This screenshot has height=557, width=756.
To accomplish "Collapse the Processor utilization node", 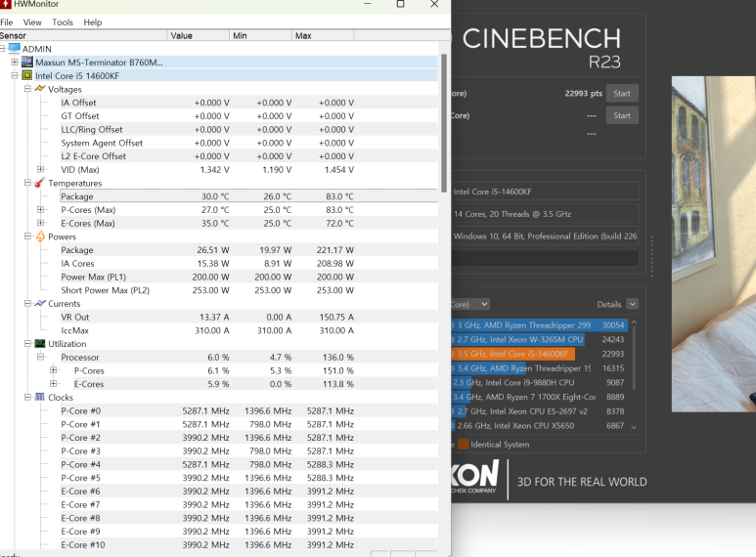I will coord(40,357).
